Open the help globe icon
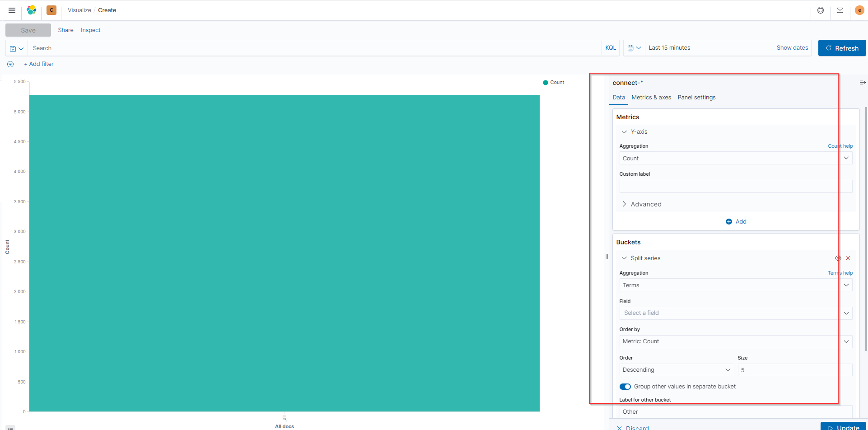The width and height of the screenshot is (868, 430). (821, 10)
